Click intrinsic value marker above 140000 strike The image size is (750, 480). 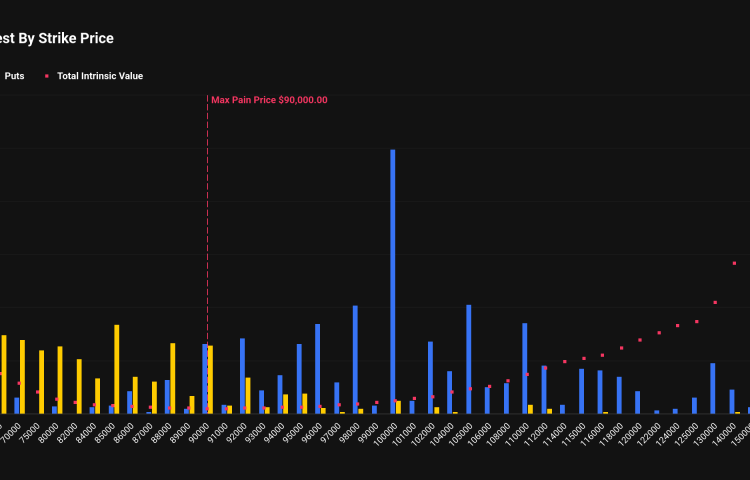point(734,263)
